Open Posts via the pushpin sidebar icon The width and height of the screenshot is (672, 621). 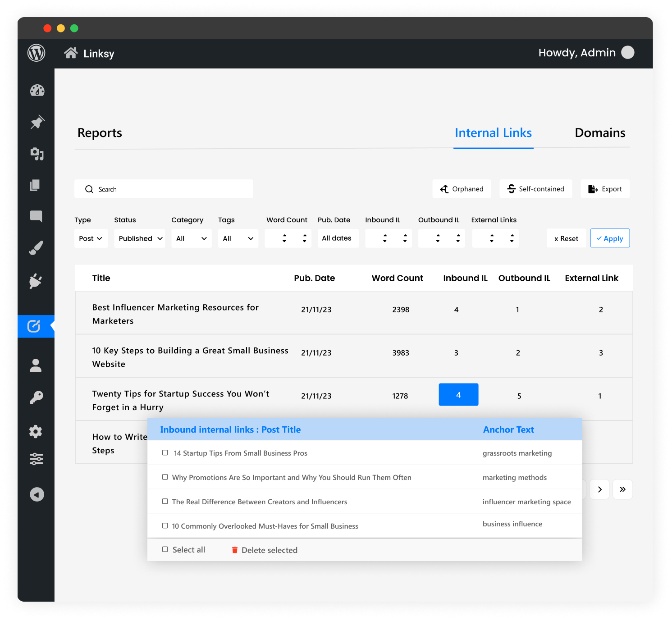coord(37,122)
